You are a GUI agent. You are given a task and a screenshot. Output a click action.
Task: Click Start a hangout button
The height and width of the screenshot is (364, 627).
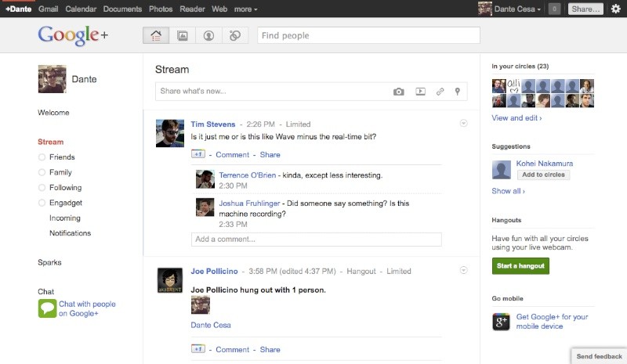point(520,265)
